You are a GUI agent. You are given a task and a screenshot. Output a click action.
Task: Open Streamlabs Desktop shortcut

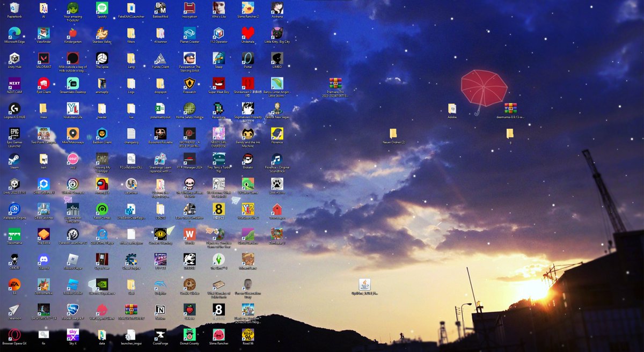pos(73,83)
